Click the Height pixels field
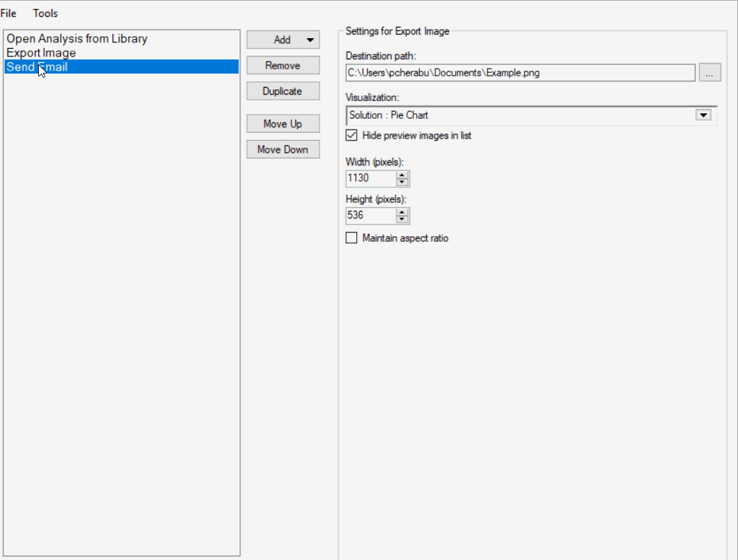The height and width of the screenshot is (560, 738). coord(371,215)
